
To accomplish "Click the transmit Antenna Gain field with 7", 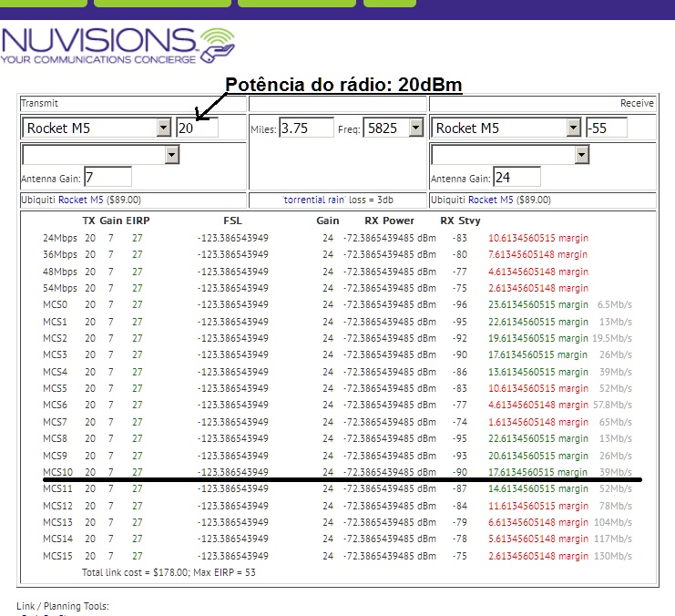I will 108,177.
